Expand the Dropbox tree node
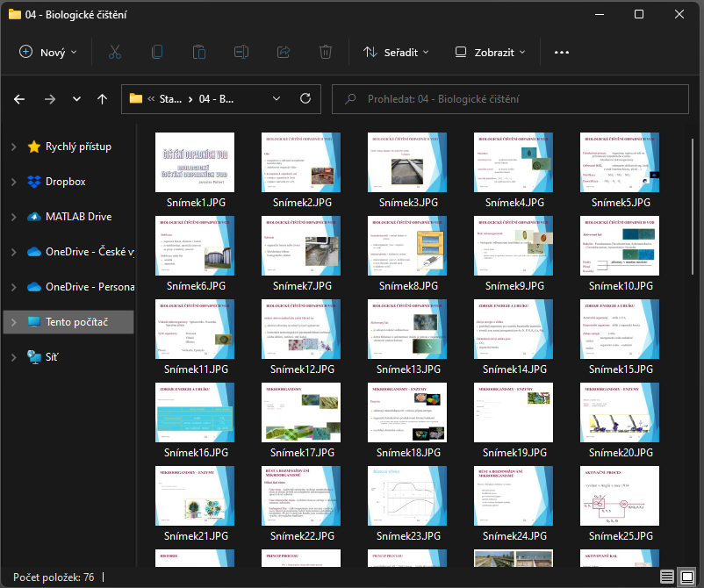Viewport: 704px width, 588px height. [13, 182]
